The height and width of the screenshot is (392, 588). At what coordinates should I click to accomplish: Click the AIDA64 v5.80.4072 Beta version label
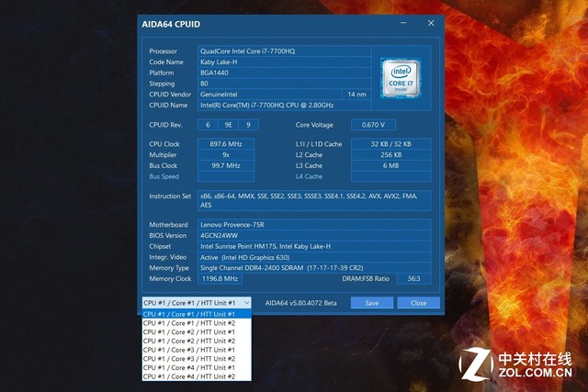pyautogui.click(x=300, y=303)
